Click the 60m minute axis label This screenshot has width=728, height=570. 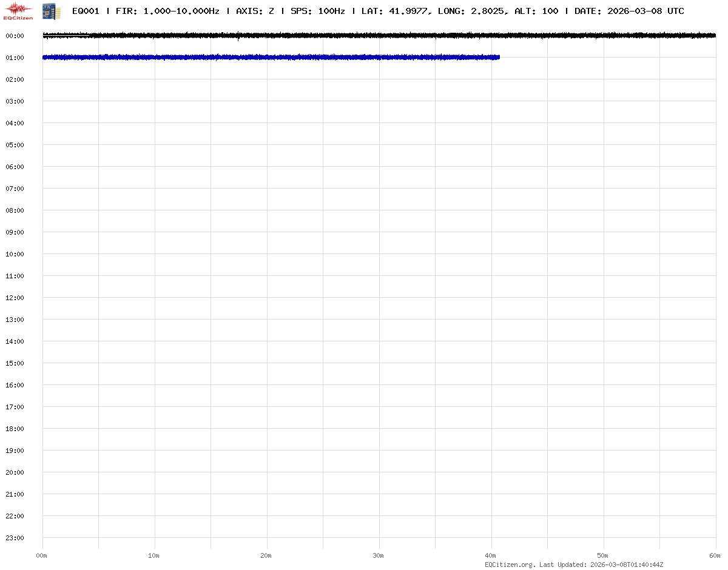coord(715,555)
